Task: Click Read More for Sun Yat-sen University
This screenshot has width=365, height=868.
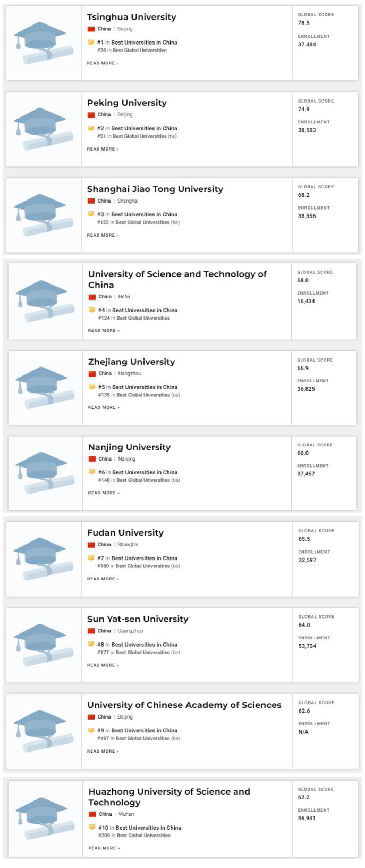Action: tap(103, 665)
